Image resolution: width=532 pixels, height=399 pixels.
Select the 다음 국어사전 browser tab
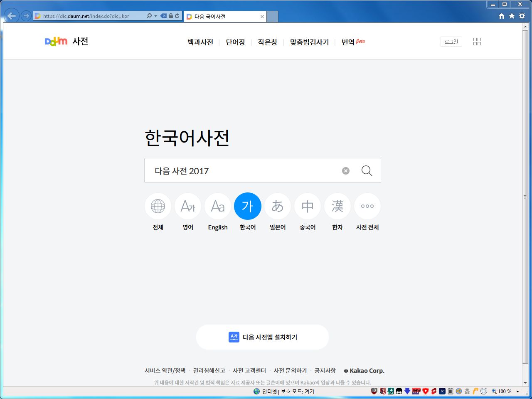[225, 17]
